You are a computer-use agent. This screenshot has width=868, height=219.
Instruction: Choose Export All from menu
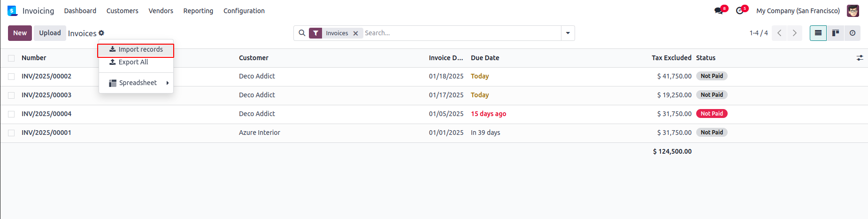(x=133, y=62)
